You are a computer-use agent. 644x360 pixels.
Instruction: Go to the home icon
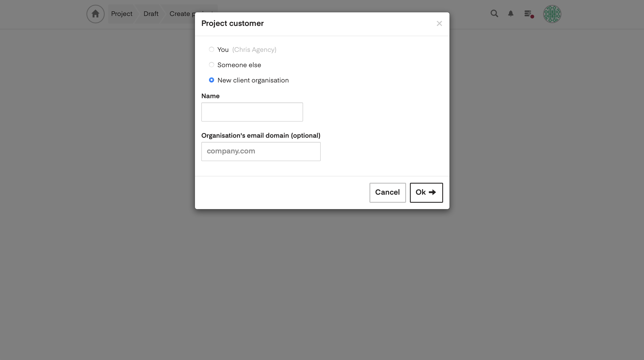[95, 14]
